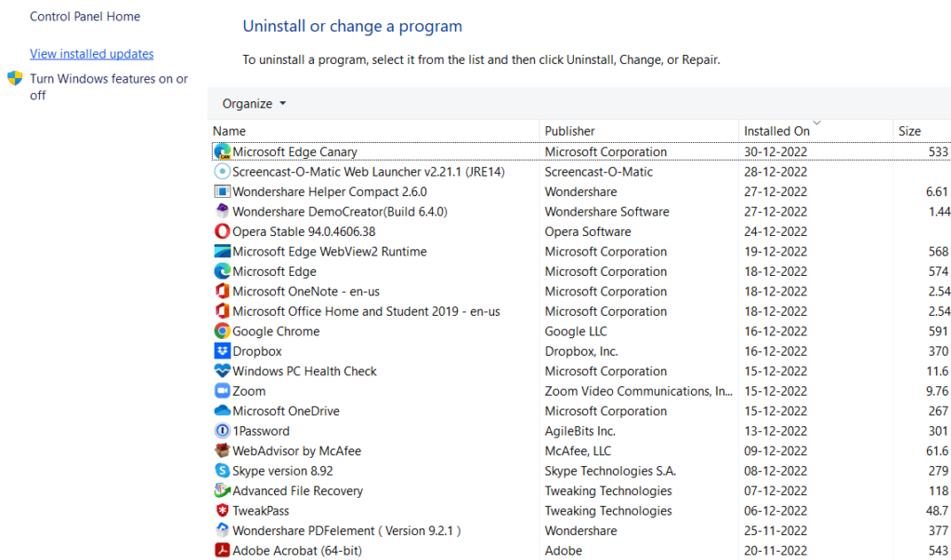Select Skype version 8.92 entry

(282, 471)
